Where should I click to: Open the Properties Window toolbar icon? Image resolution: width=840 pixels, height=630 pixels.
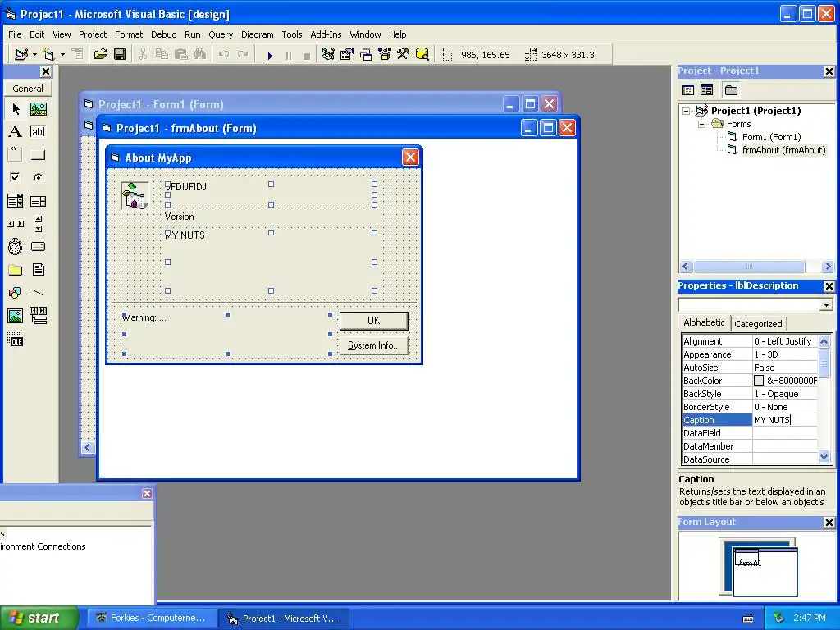point(347,55)
